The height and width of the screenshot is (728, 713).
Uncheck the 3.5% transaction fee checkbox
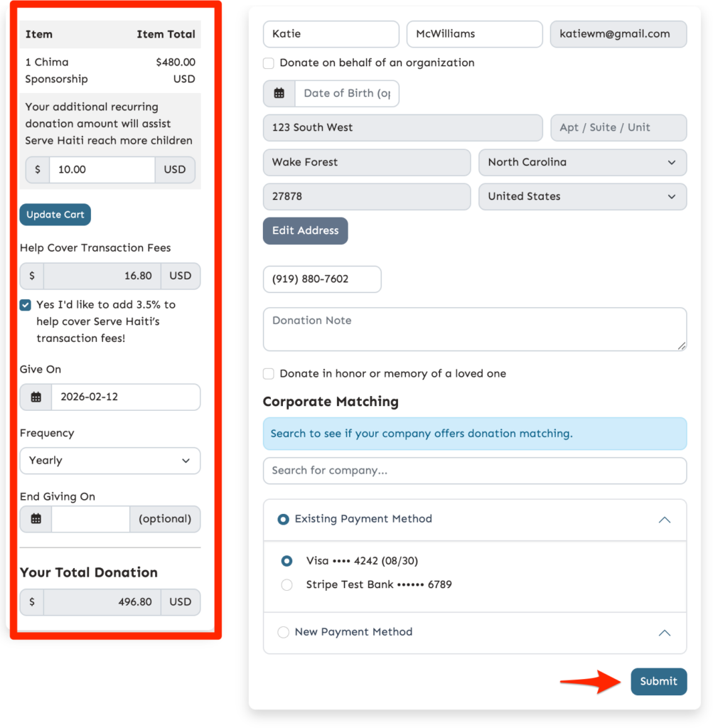point(25,304)
